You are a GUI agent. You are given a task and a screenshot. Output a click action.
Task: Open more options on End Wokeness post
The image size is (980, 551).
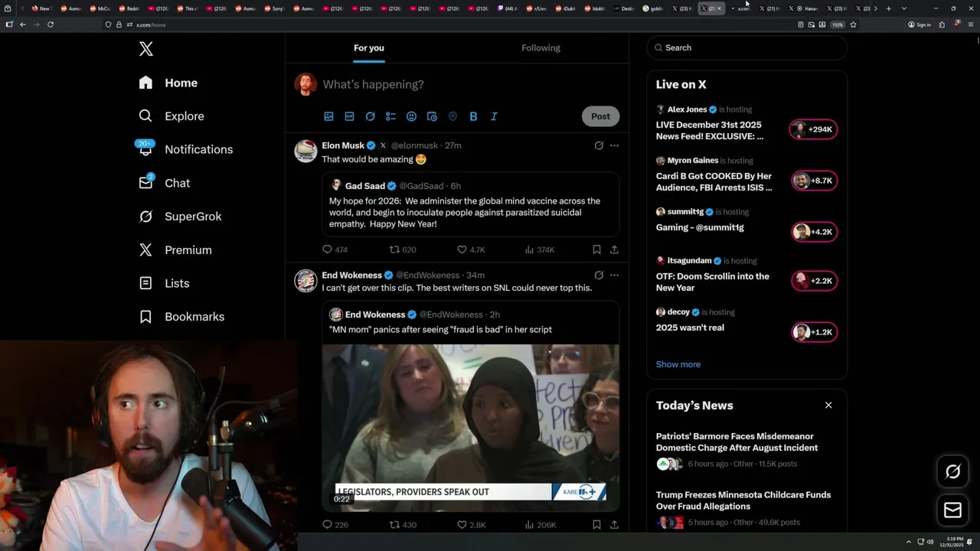click(614, 275)
